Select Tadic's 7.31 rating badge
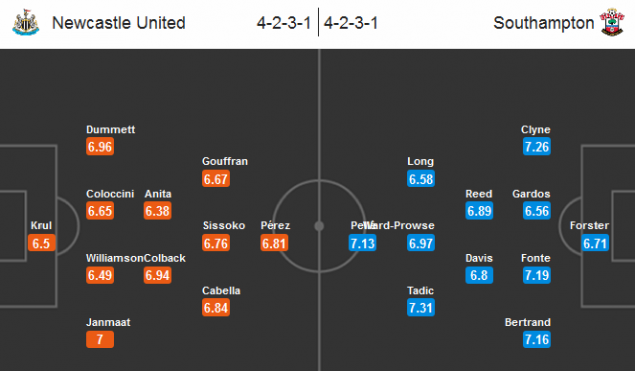This screenshot has width=635, height=371. 421,307
